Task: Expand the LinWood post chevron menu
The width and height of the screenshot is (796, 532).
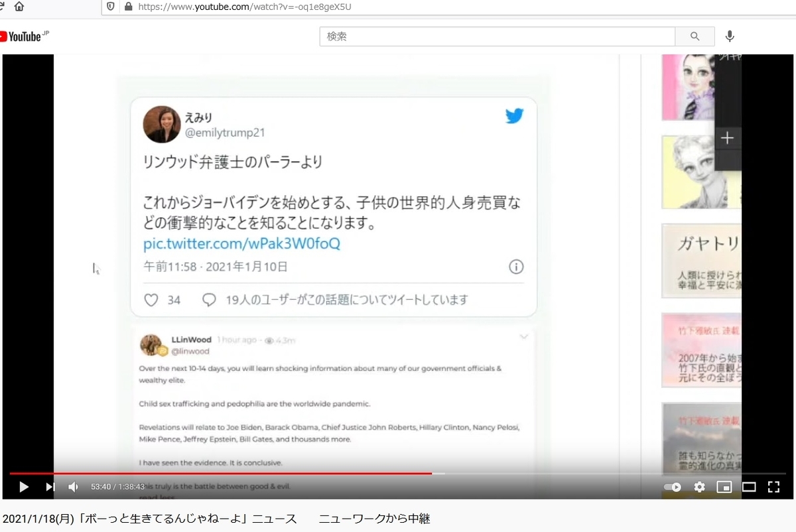Action: pos(523,337)
